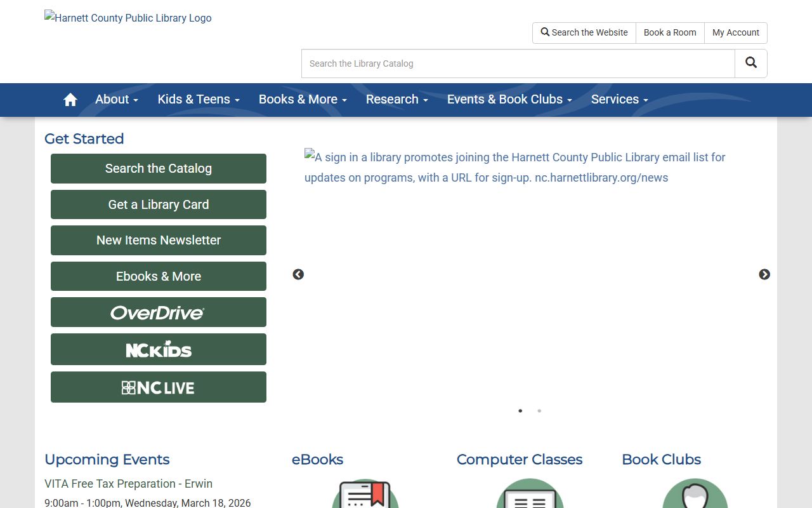Open the Research dropdown menu
812x508 pixels.
pos(397,100)
